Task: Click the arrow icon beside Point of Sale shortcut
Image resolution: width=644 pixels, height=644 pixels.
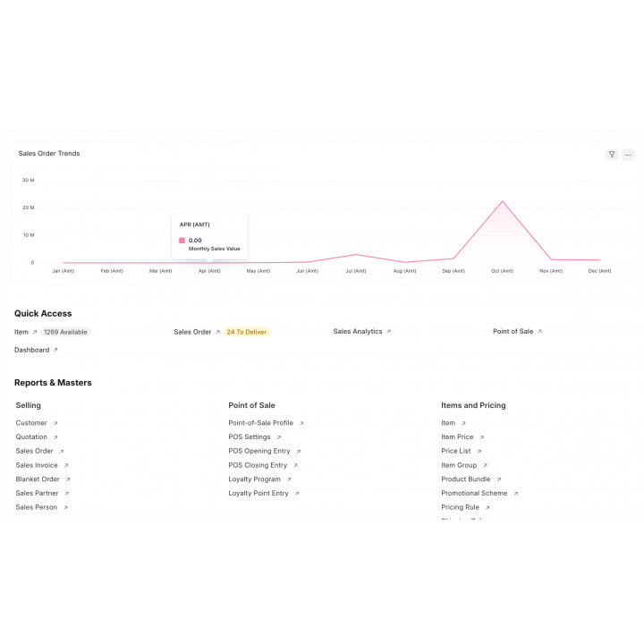Action: tap(540, 332)
